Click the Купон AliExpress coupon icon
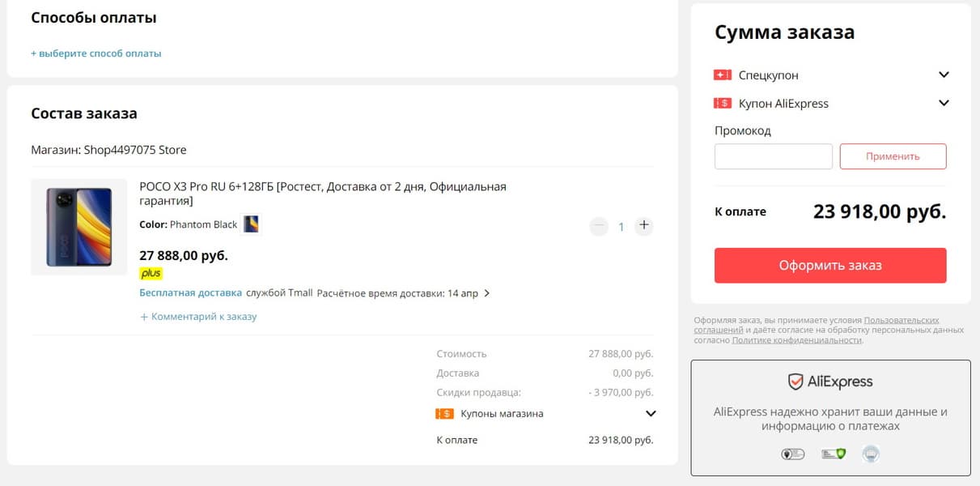Screen dimensions: 980x486 pyautogui.click(x=722, y=104)
